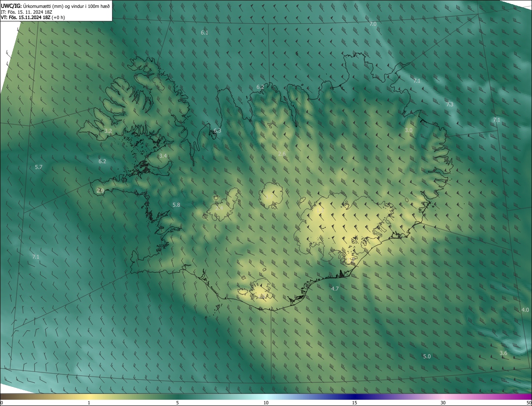Click the 'IT: Fös. 15. 11. 2024 18Z' line
Image resolution: width=532 pixels, height=406 pixels.
coord(27,12)
